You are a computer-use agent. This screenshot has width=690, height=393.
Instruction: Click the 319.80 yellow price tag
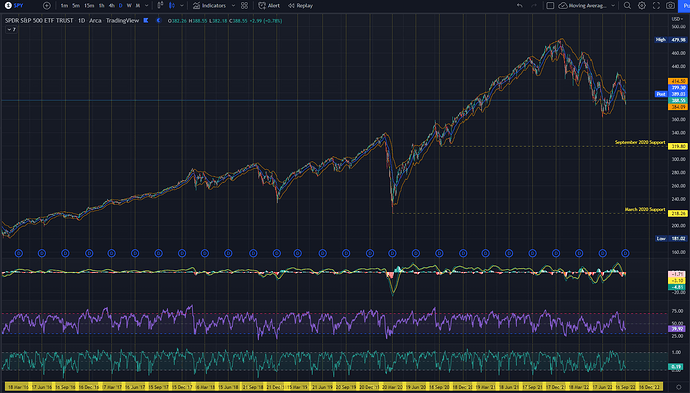678,146
